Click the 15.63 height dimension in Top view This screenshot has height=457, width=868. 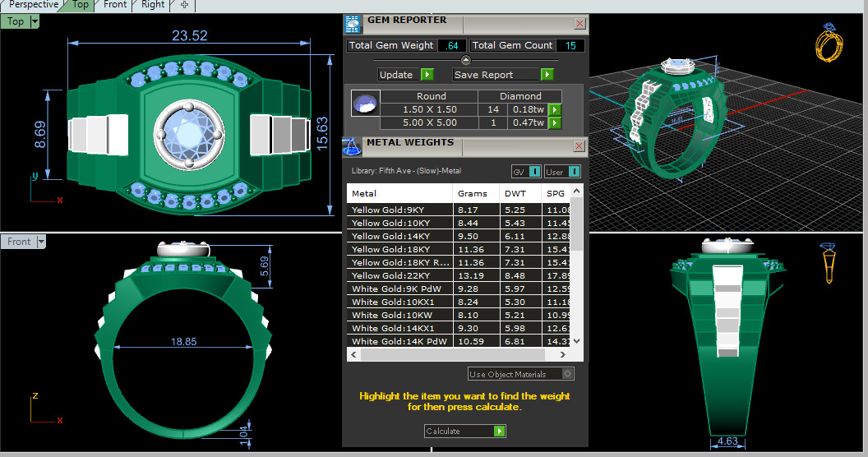pyautogui.click(x=322, y=134)
